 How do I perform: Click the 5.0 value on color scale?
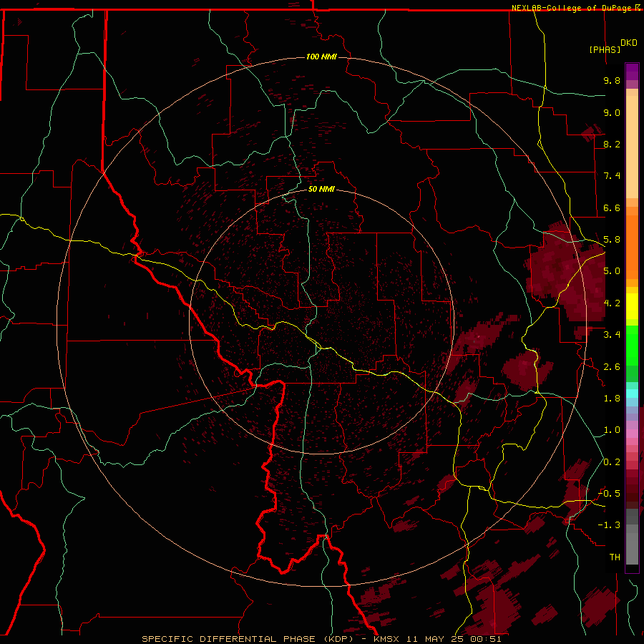[612, 271]
